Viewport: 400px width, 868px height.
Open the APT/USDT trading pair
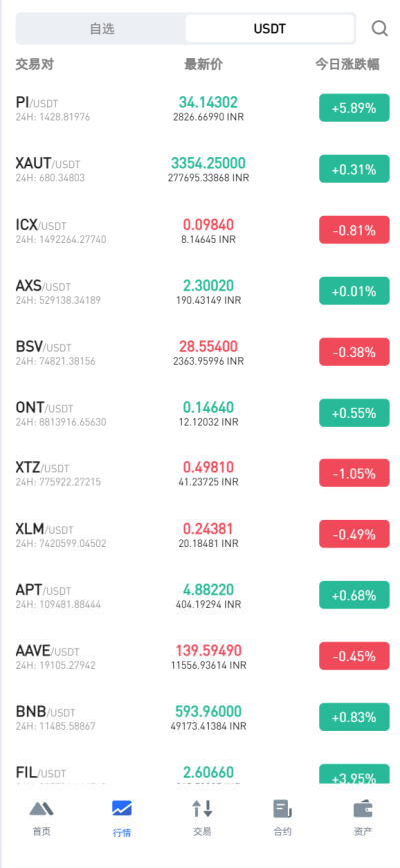click(x=200, y=595)
